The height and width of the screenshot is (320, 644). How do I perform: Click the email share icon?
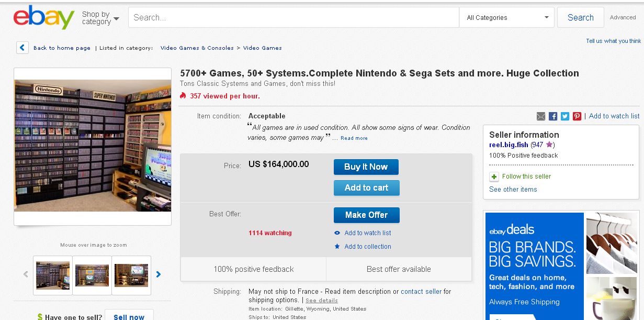point(541,116)
